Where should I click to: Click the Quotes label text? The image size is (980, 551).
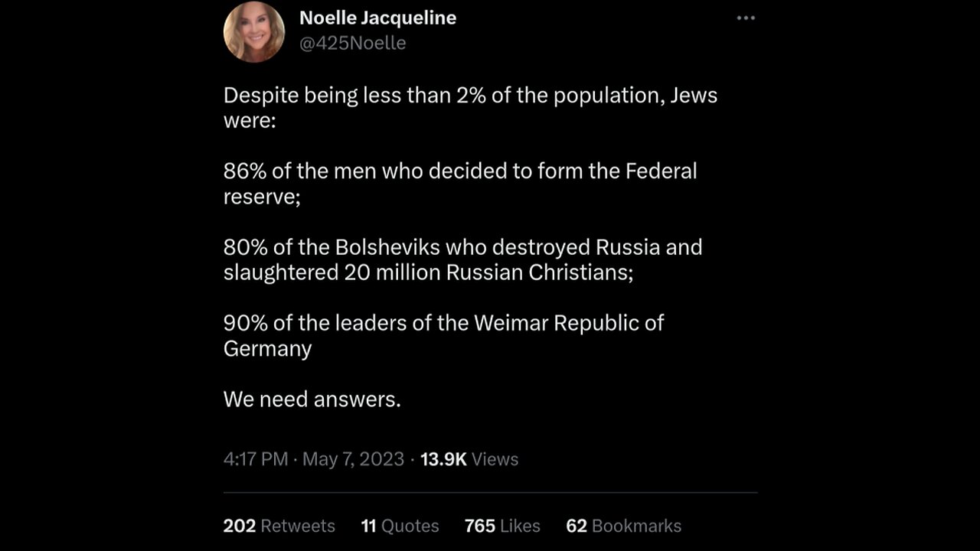click(x=410, y=526)
